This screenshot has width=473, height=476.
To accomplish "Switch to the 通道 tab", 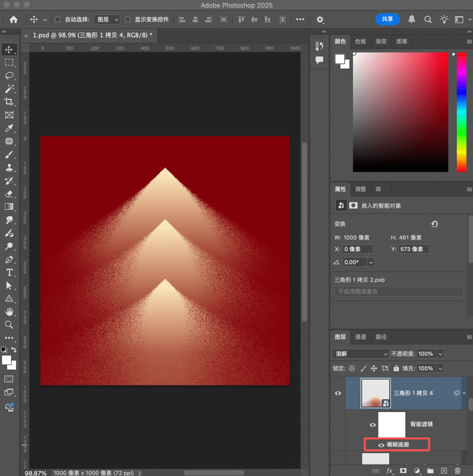I will [x=360, y=337].
